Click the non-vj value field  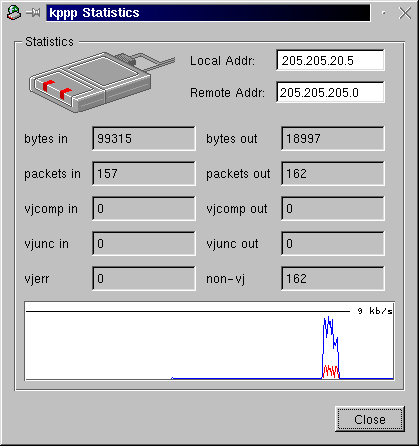pyautogui.click(x=333, y=279)
